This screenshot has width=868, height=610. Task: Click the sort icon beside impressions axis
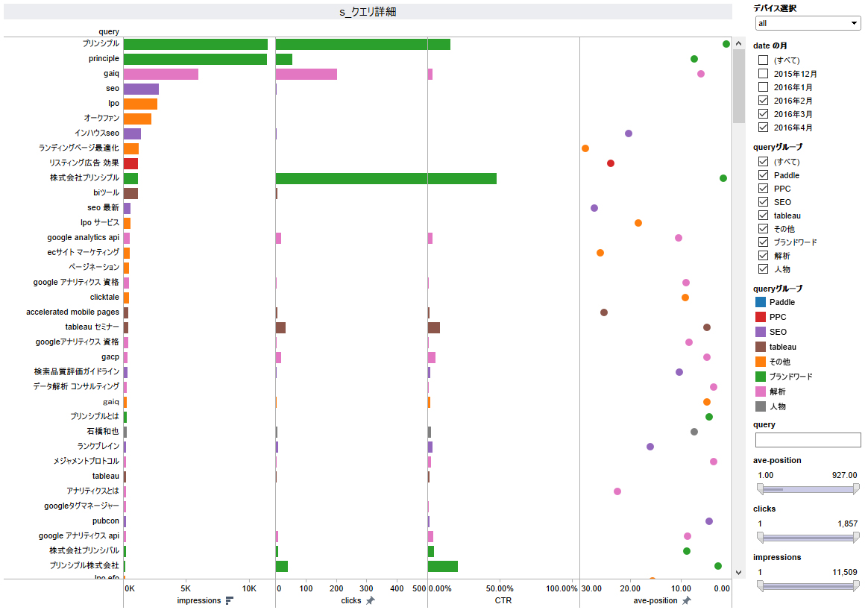[230, 600]
